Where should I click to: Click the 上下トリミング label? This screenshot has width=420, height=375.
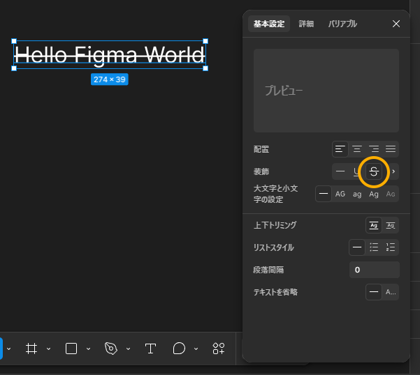click(275, 225)
